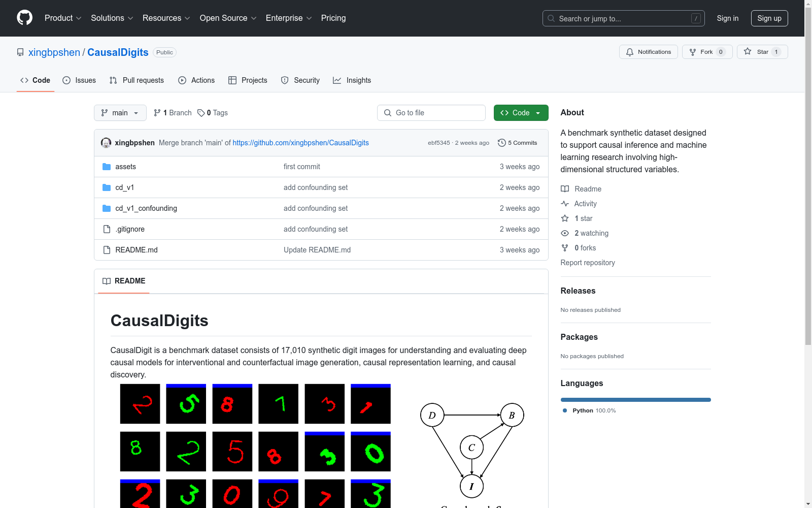The image size is (812, 508).
Task: Click the .gitignore file icon
Action: [107, 229]
